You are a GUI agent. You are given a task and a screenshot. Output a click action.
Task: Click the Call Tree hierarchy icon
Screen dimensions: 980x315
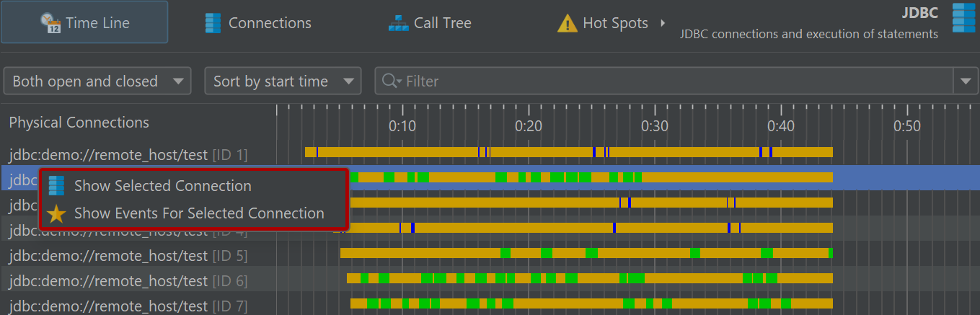(399, 23)
